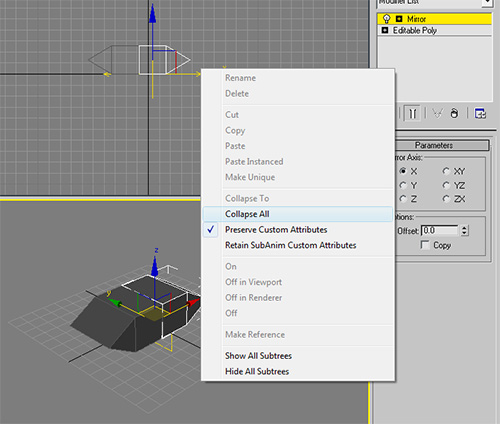500x424 pixels.
Task: Choose Off in Viewport menu entry
Action: (x=298, y=282)
